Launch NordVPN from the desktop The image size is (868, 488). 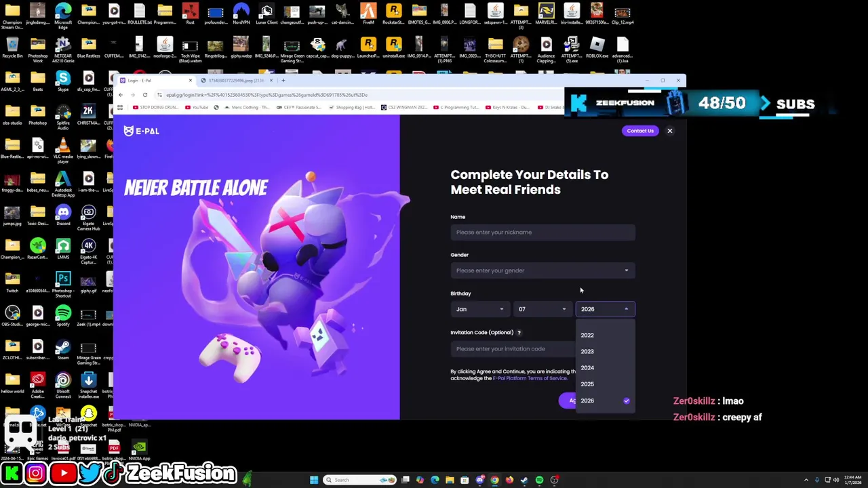pos(241,14)
